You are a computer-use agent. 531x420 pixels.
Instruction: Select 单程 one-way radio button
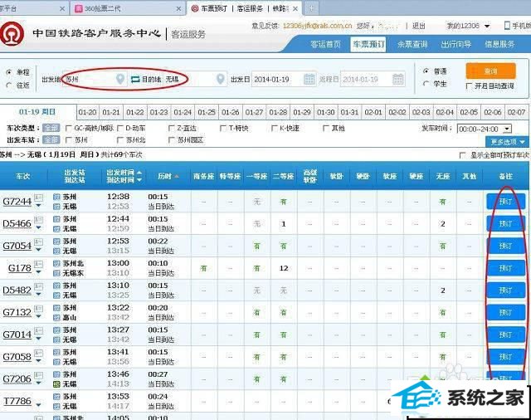[x=9, y=72]
